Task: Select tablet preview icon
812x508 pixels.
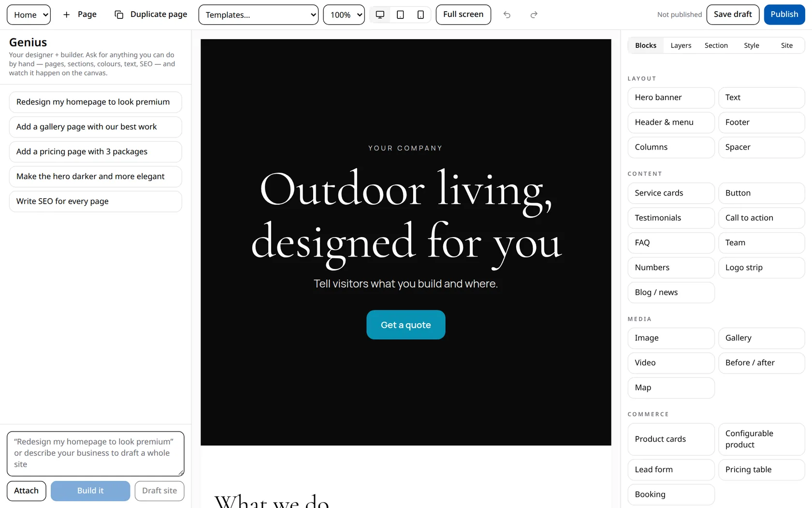Action: click(x=400, y=15)
